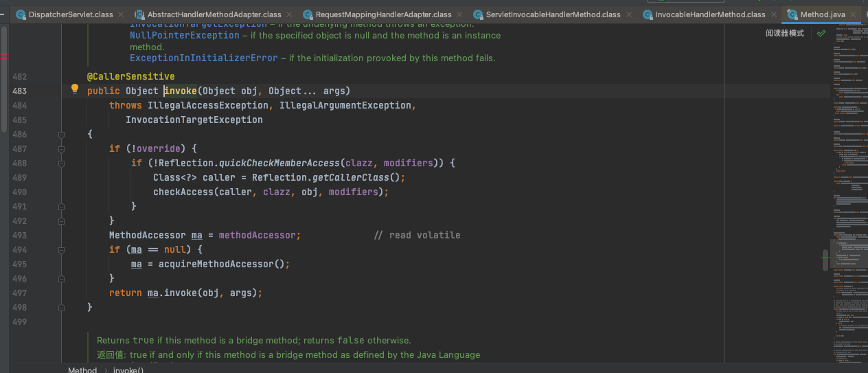Screen dimensions: 868x373
Task: Click the fold end marker on line 492
Action: click(61, 221)
